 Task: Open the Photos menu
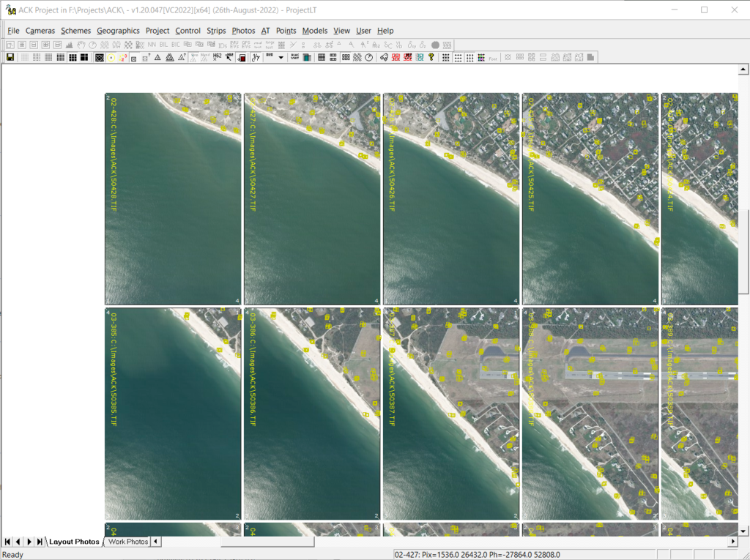243,31
